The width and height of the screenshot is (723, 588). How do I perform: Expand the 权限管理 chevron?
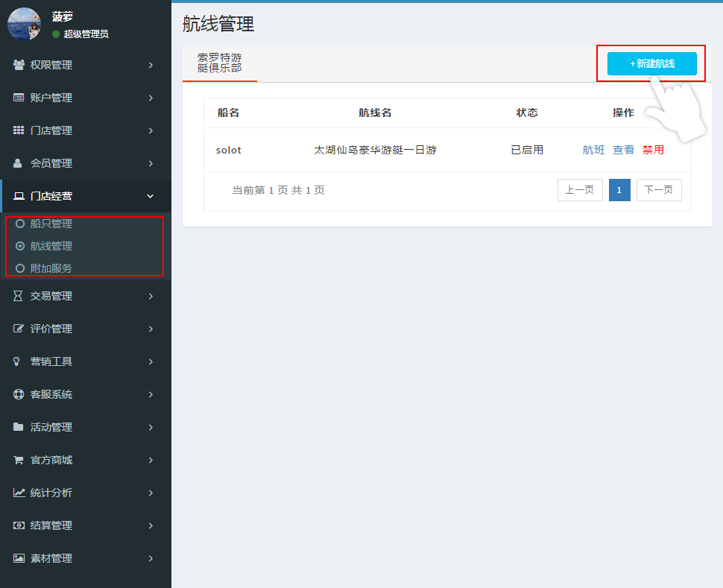[x=151, y=65]
